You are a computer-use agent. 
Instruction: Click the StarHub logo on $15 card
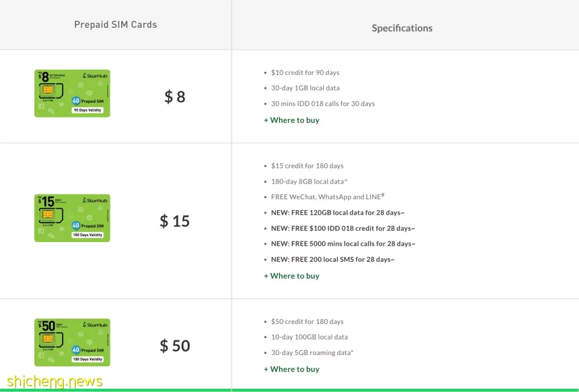coord(95,200)
